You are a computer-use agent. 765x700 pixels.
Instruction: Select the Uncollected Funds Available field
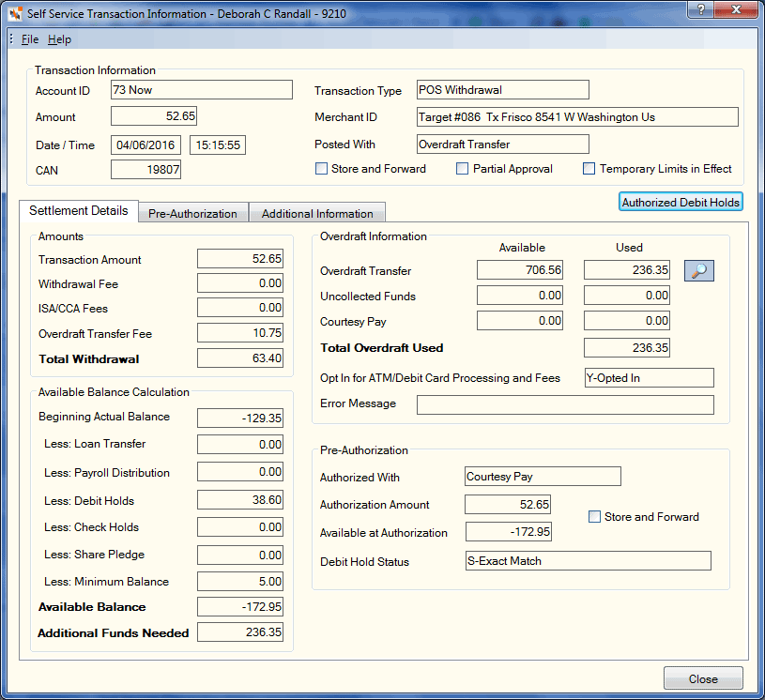[520, 296]
